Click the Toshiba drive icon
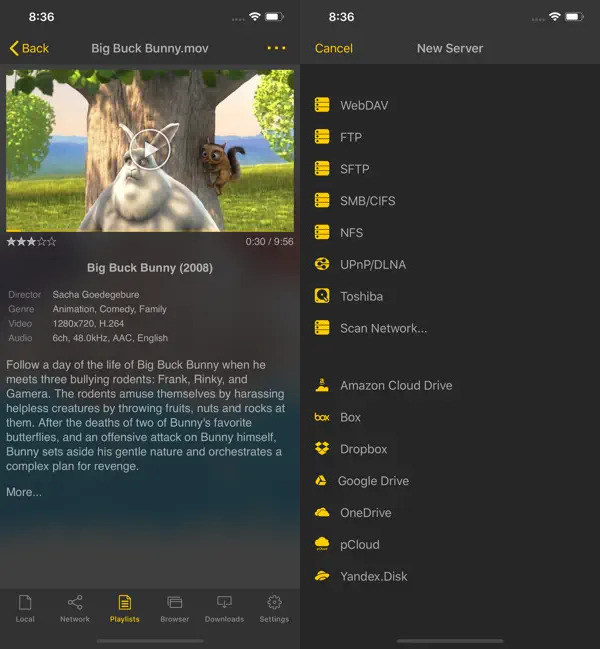 [322, 296]
